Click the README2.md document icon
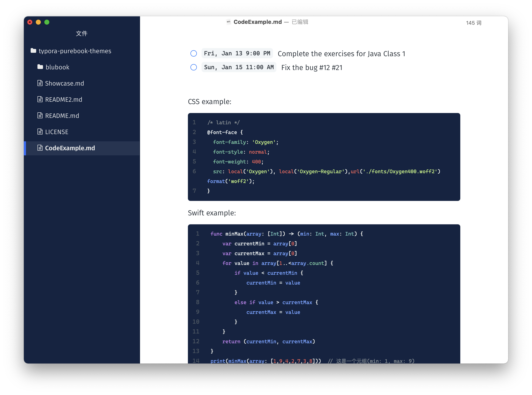The width and height of the screenshot is (532, 395). [x=40, y=99]
